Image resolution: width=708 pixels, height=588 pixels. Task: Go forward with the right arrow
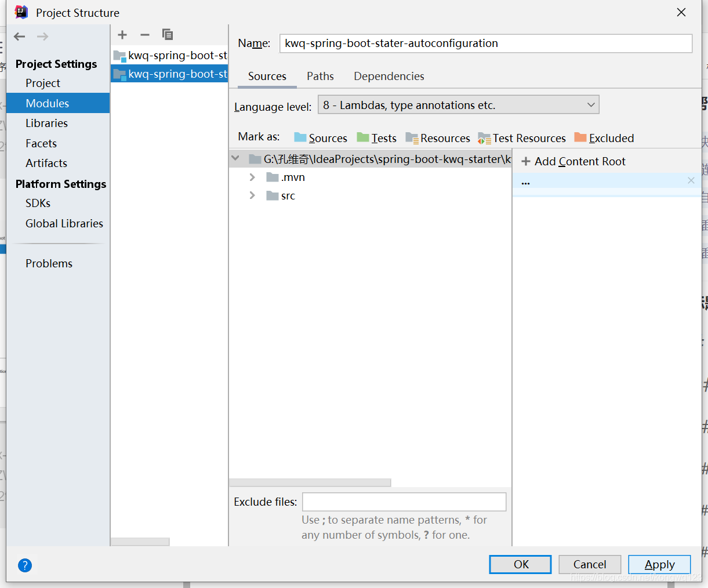click(x=42, y=37)
